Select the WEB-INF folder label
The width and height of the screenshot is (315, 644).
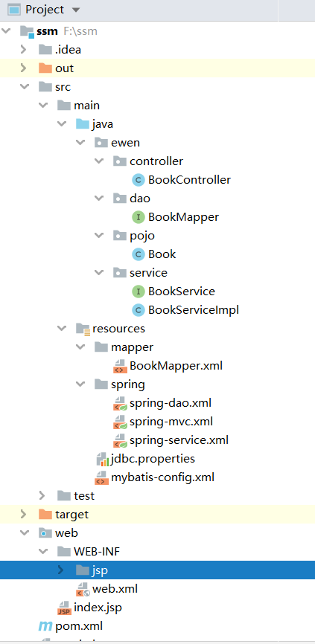tap(97, 552)
